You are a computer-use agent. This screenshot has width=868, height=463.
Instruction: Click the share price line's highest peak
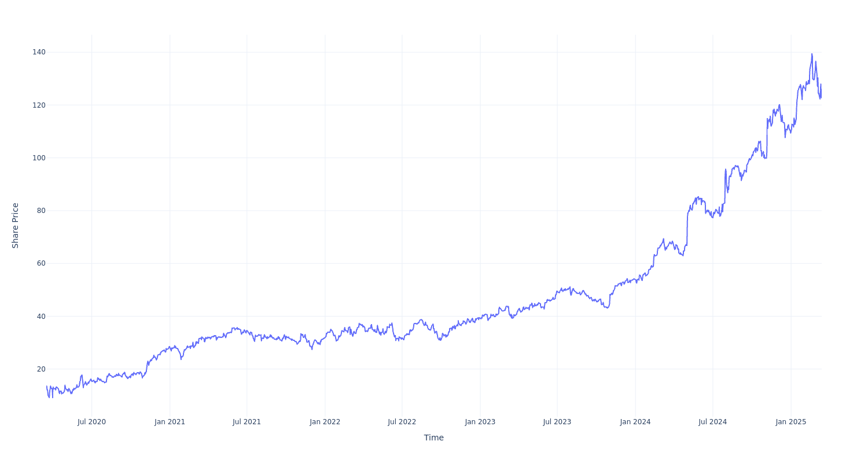(812, 54)
